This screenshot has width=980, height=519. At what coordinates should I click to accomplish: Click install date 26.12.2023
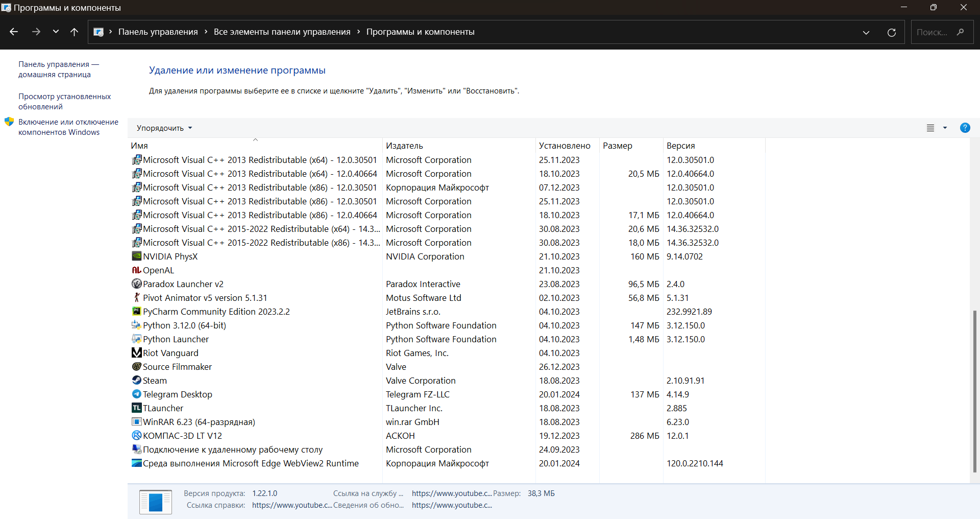point(559,367)
